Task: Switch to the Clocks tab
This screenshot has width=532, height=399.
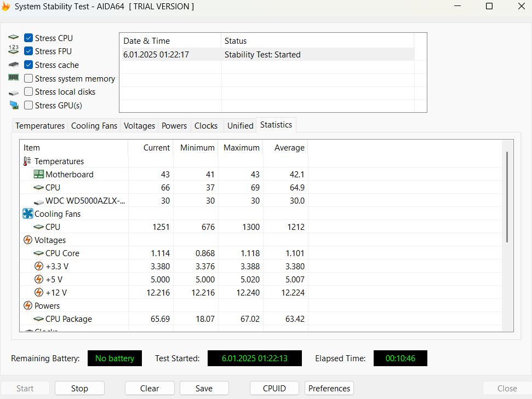Action: tap(206, 126)
